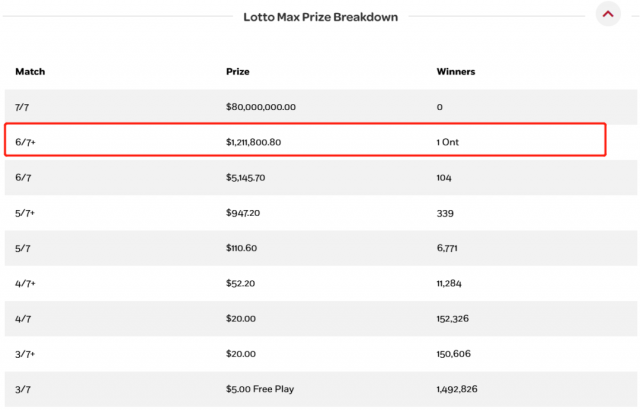Image resolution: width=640 pixels, height=410 pixels.
Task: Click the Match column header
Action: (x=30, y=72)
